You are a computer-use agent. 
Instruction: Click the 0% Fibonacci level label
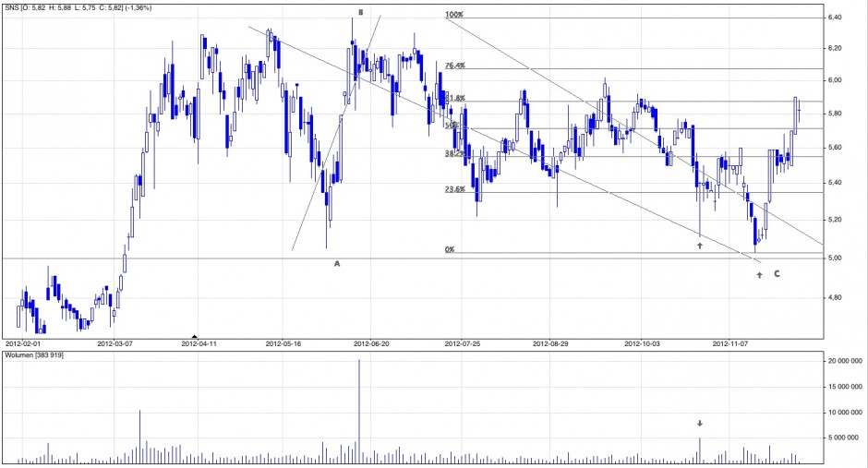click(x=450, y=249)
